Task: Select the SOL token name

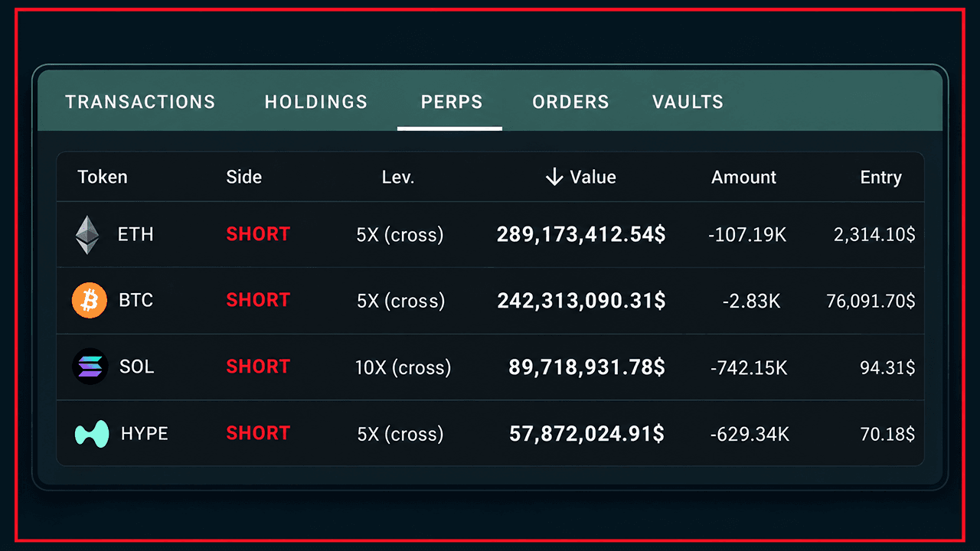Action: [137, 367]
